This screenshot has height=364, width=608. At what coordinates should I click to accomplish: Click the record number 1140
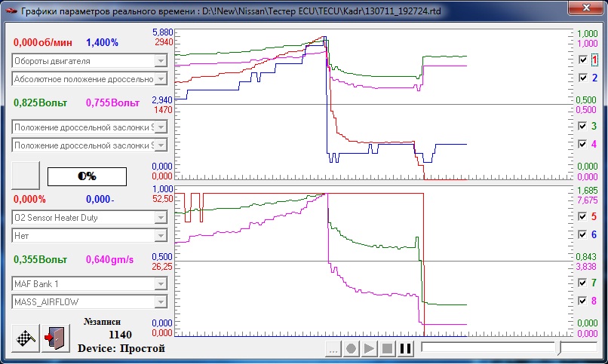pos(120,335)
